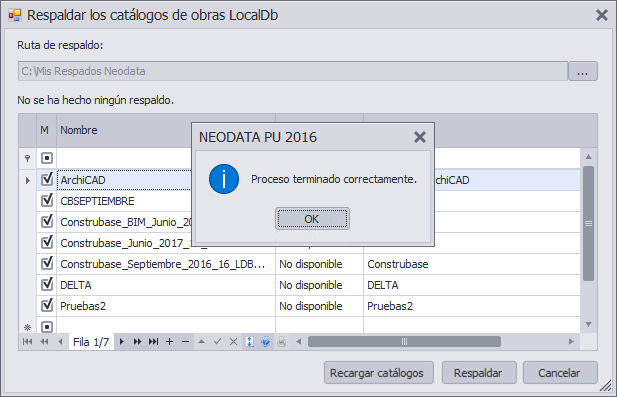617x397 pixels.
Task: Click OK in the NEODATA PU 2016 message
Action: (312, 219)
